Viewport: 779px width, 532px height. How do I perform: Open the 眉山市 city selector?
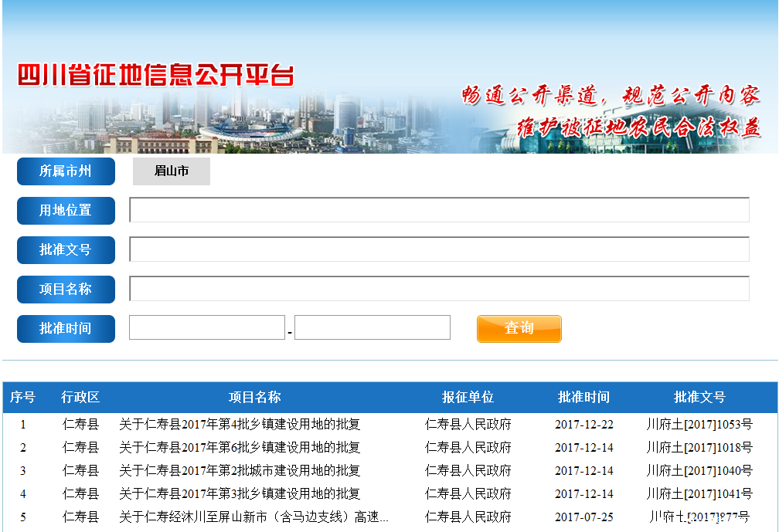(x=172, y=171)
